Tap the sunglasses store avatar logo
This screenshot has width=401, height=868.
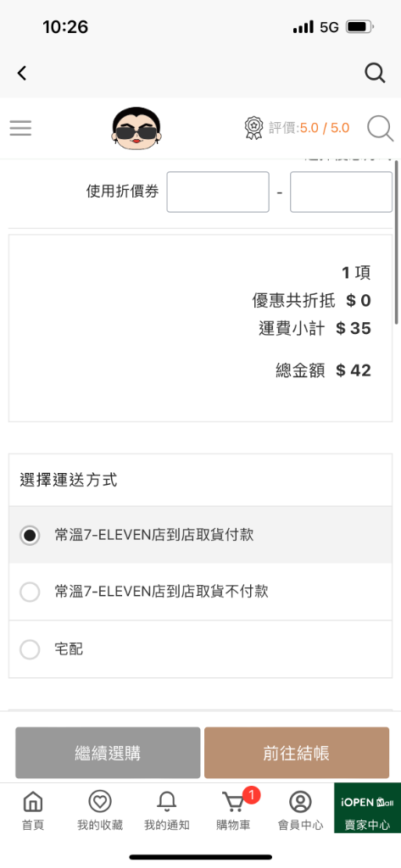click(136, 129)
